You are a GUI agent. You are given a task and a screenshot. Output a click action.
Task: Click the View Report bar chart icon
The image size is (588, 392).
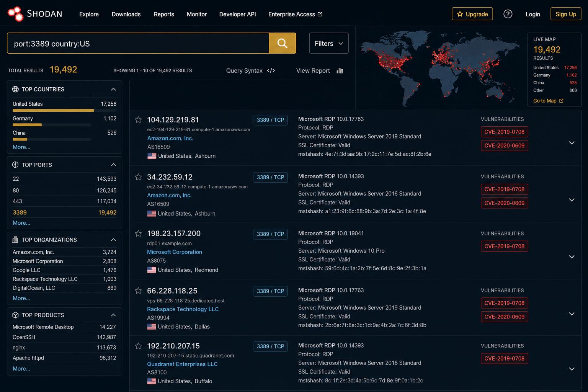tap(340, 70)
